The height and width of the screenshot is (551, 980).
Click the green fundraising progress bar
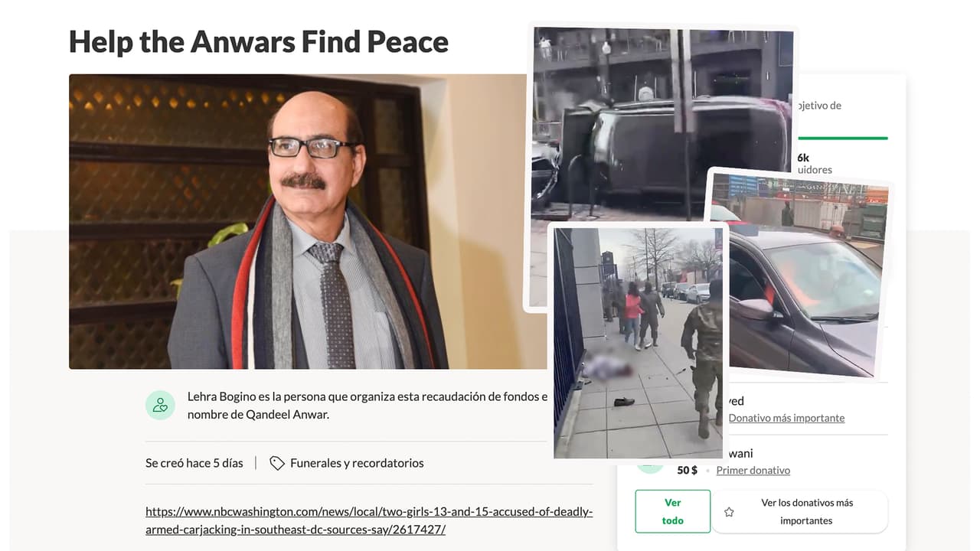(842, 139)
